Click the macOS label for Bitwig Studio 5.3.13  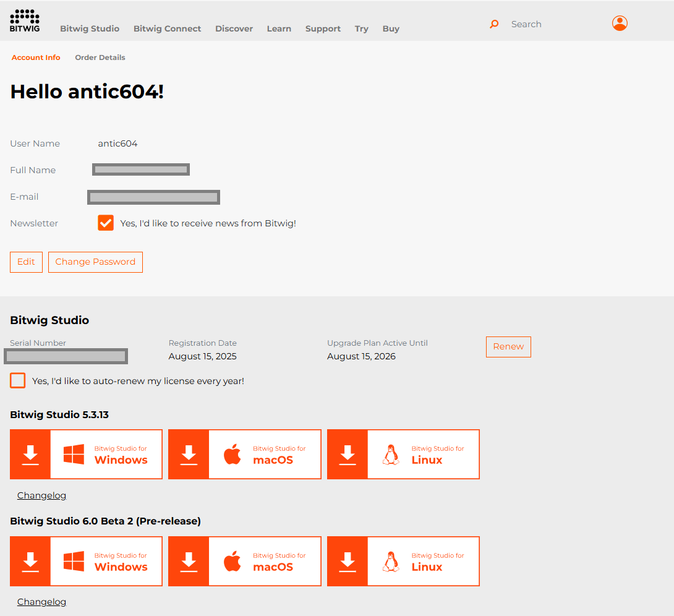pos(273,460)
